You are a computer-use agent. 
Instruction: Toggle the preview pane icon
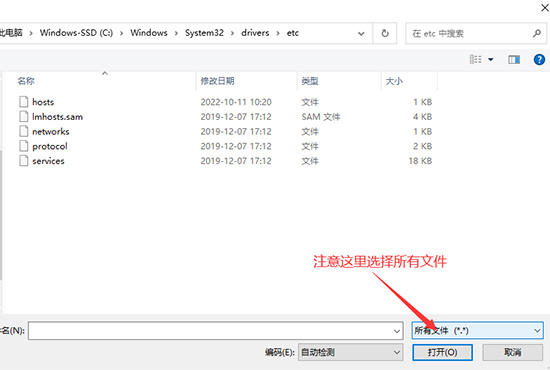[514, 60]
